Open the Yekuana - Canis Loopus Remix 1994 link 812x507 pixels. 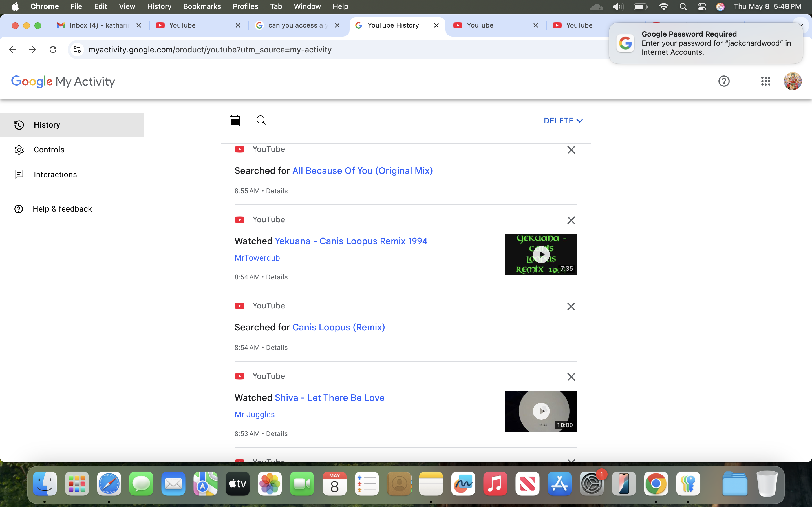click(351, 241)
